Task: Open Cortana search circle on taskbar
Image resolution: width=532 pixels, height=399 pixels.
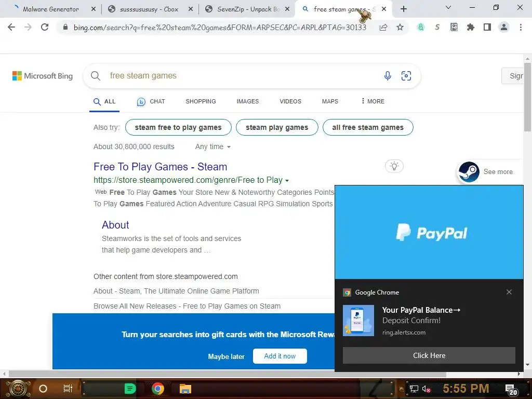Action: click(x=43, y=389)
